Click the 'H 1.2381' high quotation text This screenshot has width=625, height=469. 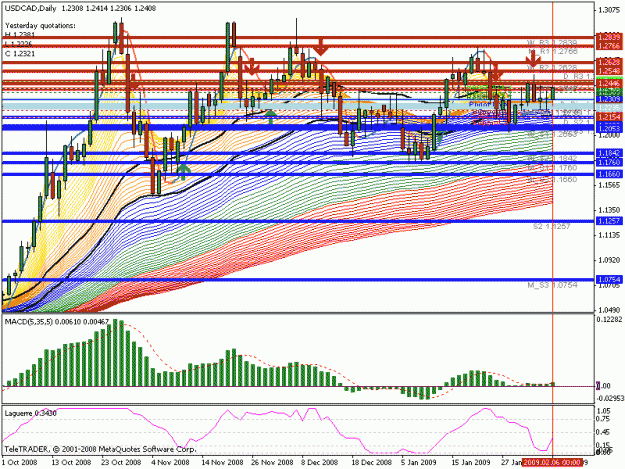(20, 35)
